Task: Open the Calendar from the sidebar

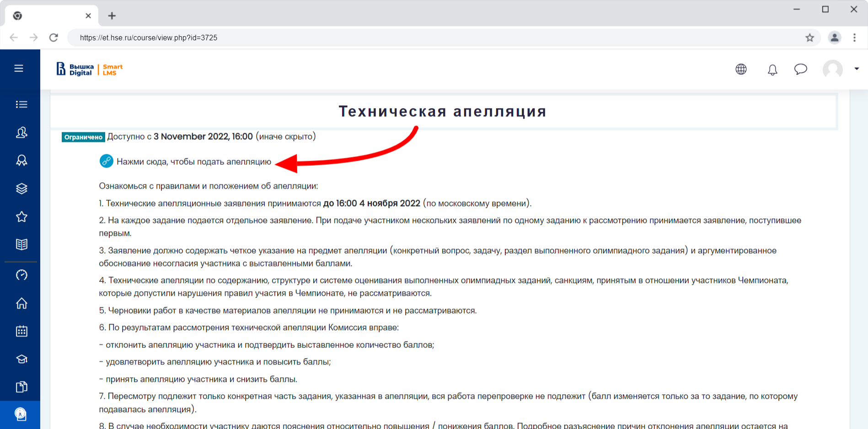Action: pos(21,331)
